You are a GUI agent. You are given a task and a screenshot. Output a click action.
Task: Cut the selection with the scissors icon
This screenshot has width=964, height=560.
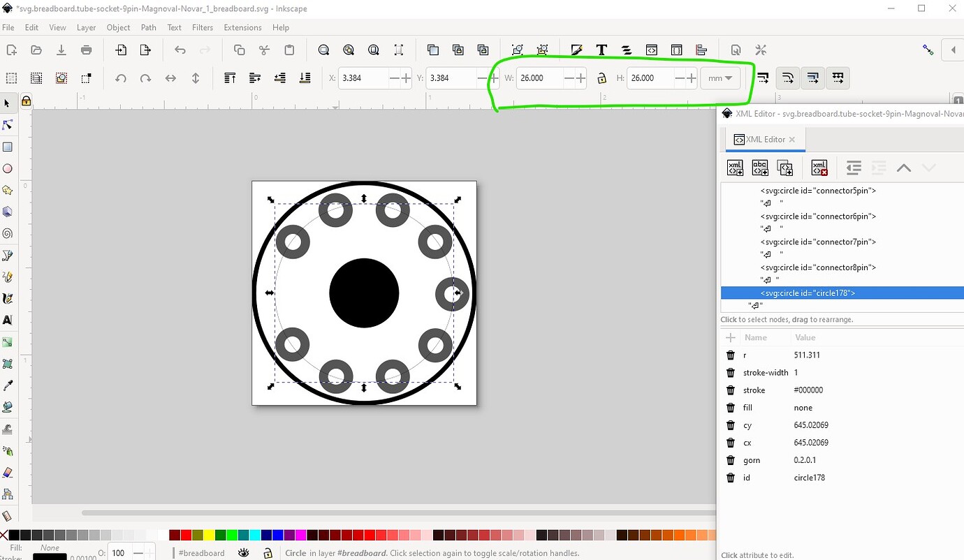click(264, 50)
